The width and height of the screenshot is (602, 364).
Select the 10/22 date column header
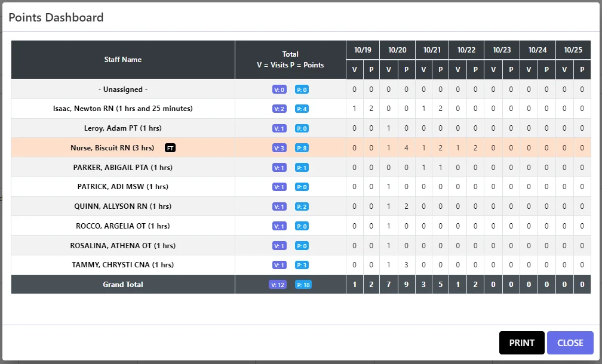(466, 50)
